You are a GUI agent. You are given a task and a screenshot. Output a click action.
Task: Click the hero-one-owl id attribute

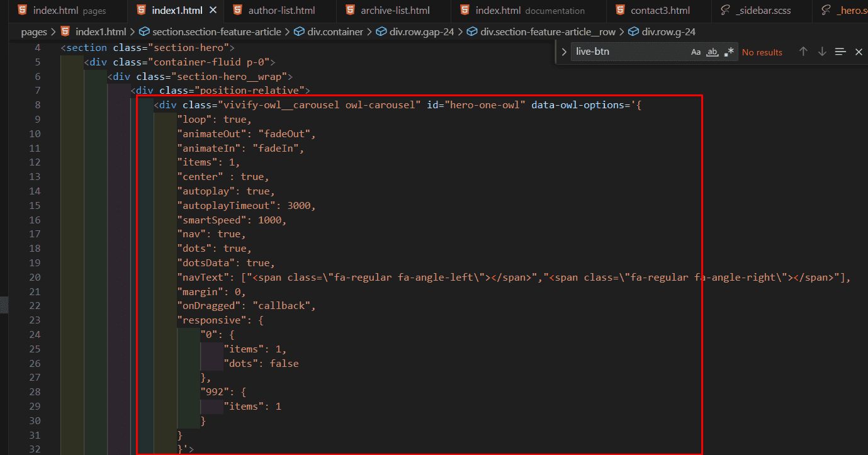point(476,105)
